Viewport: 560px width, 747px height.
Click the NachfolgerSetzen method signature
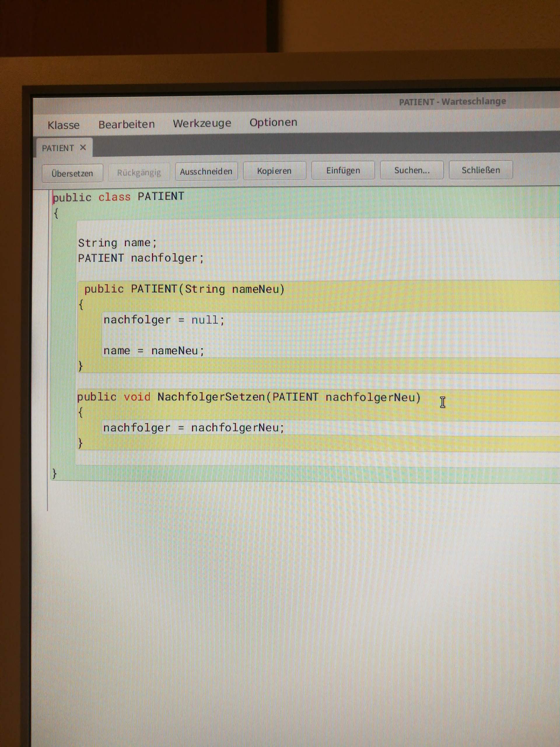pos(249,397)
